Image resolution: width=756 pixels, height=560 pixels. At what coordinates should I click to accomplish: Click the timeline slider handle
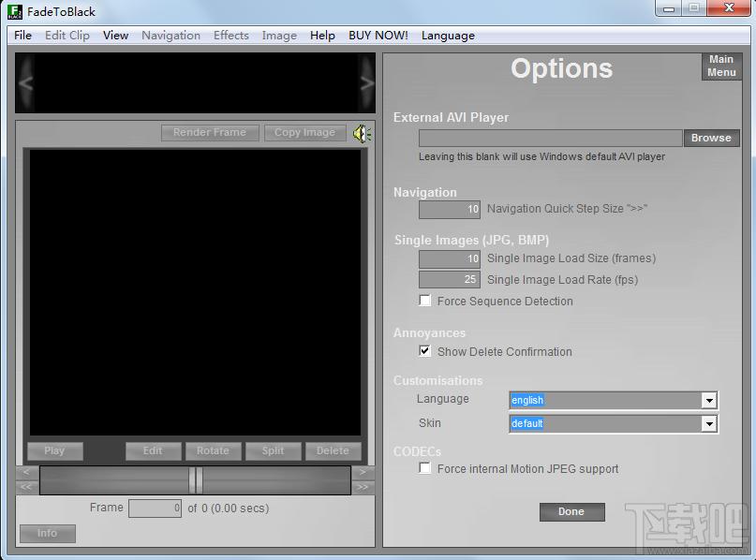pyautogui.click(x=195, y=480)
